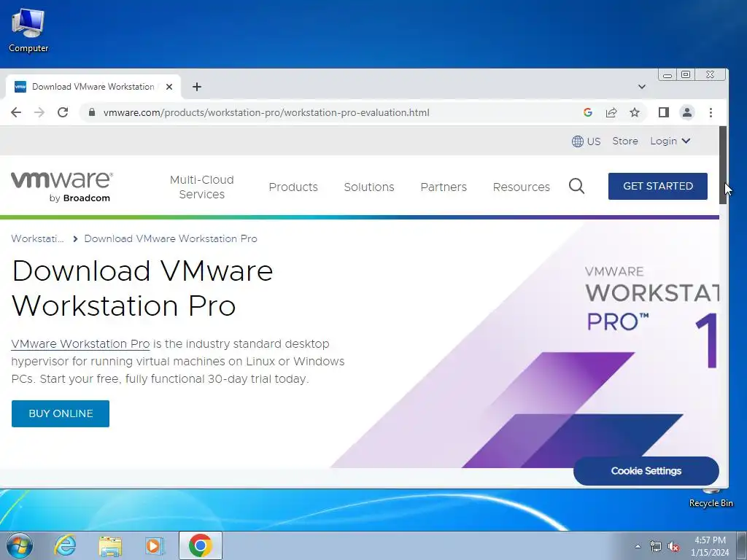Bookmark this page with the star

[x=635, y=112]
